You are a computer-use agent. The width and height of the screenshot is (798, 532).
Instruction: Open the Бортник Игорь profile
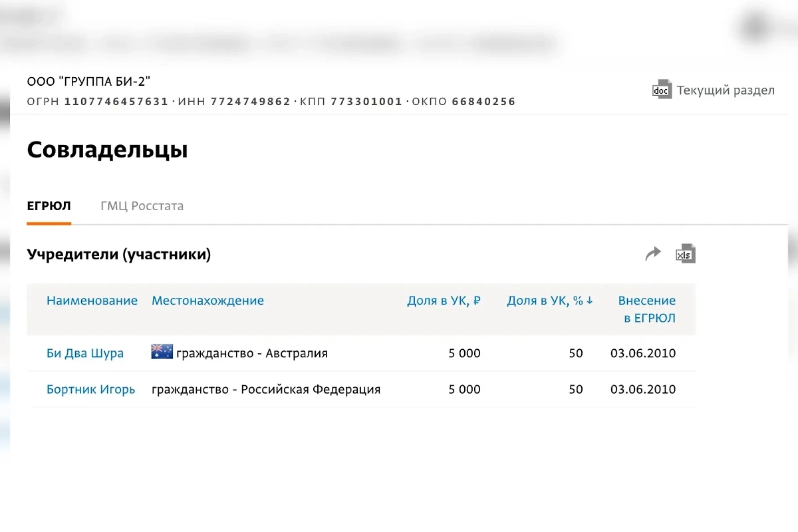[91, 389]
